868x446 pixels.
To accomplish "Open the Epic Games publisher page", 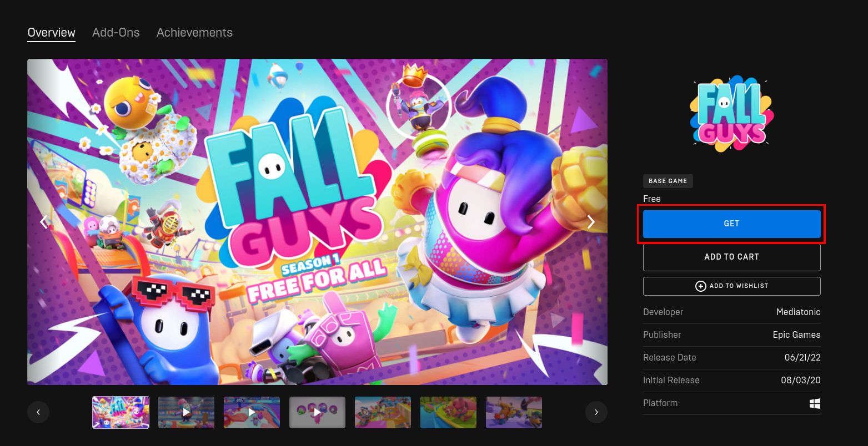I will click(797, 334).
